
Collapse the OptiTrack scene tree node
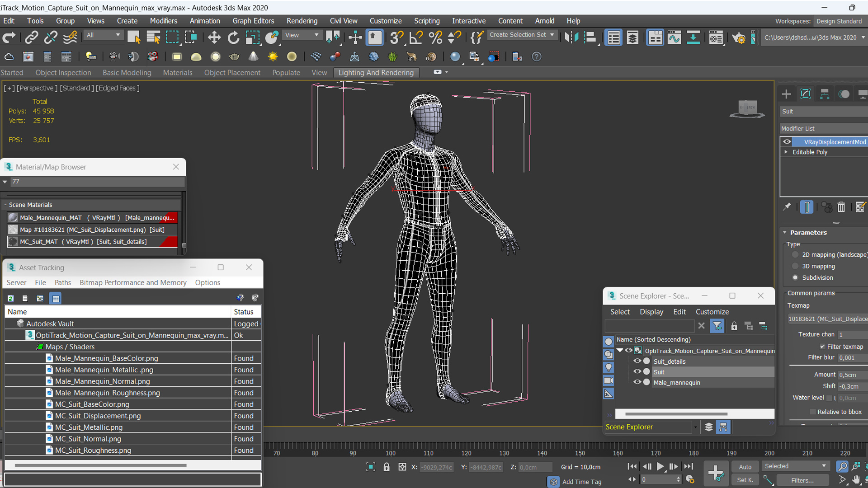[x=620, y=350]
